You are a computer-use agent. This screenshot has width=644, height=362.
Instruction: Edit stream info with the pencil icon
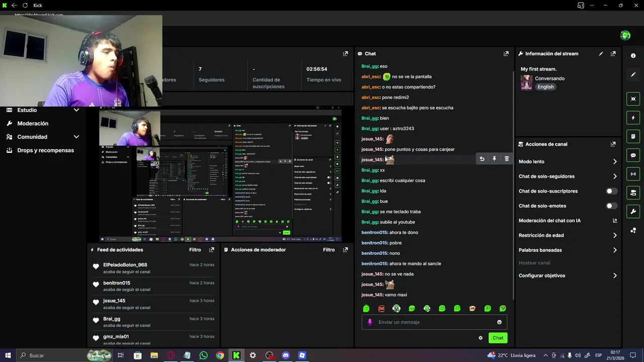[x=601, y=54]
